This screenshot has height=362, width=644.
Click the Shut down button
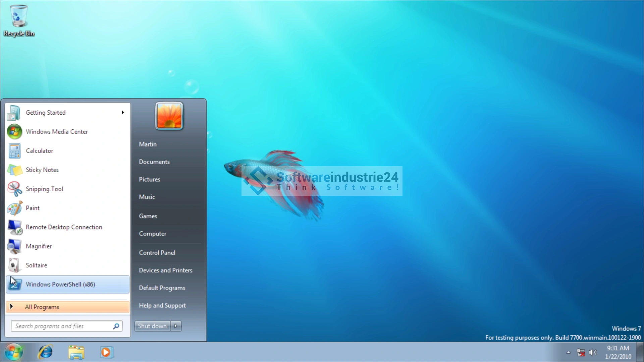(152, 326)
